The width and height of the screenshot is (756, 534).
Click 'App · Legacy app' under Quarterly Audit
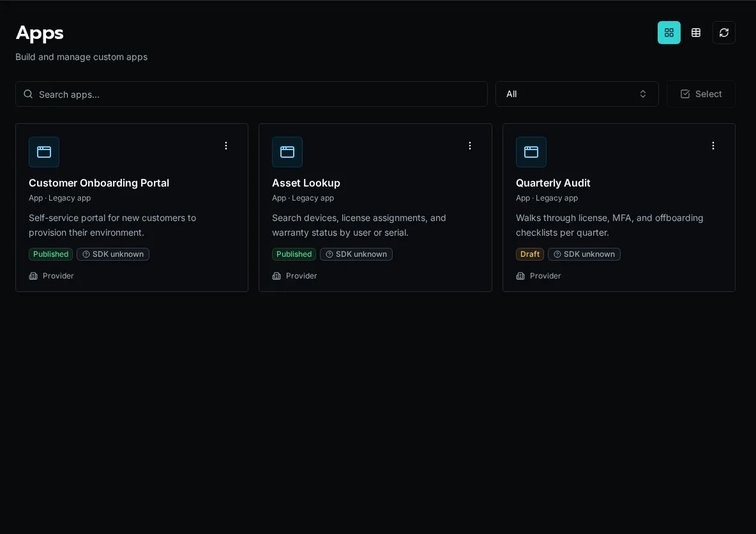coord(547,198)
